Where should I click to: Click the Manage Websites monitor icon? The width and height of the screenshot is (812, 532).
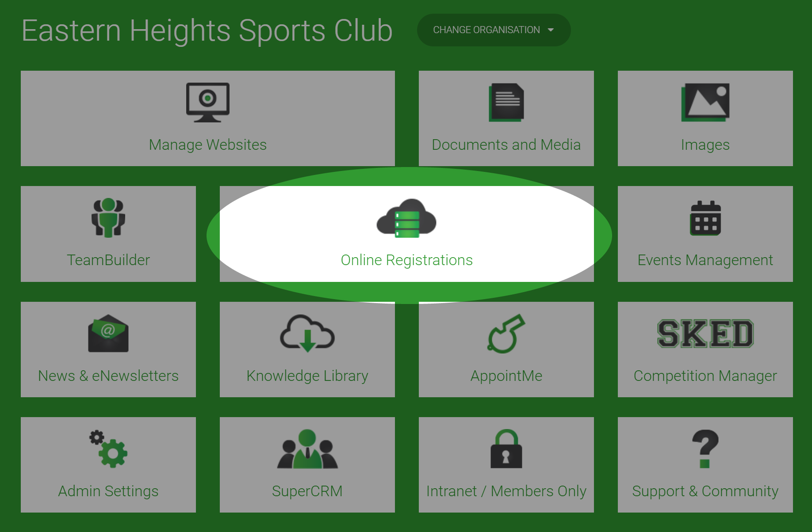click(208, 103)
